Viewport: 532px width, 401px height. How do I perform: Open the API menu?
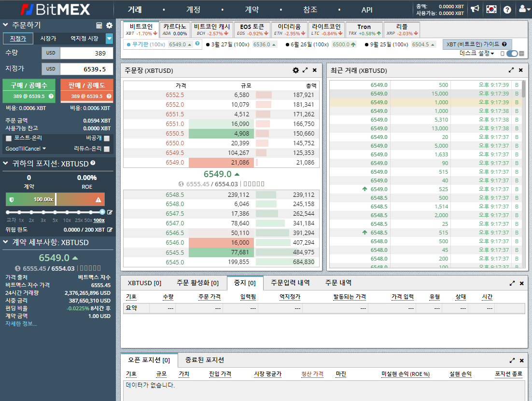(x=367, y=10)
